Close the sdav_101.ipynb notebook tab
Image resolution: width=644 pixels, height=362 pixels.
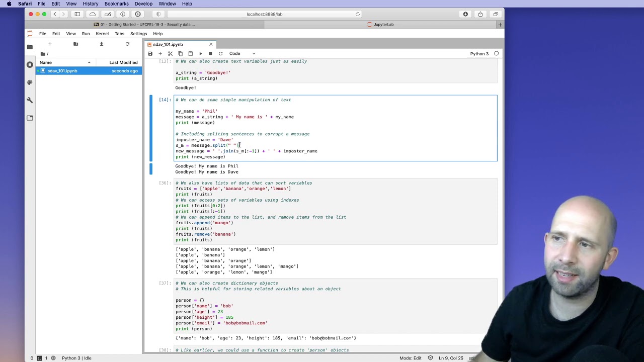[211, 44]
